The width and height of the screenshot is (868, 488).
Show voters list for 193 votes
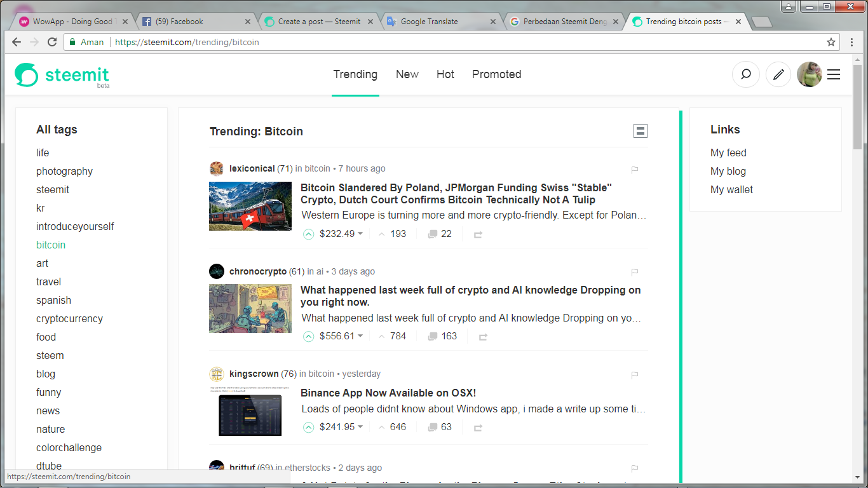(x=392, y=234)
